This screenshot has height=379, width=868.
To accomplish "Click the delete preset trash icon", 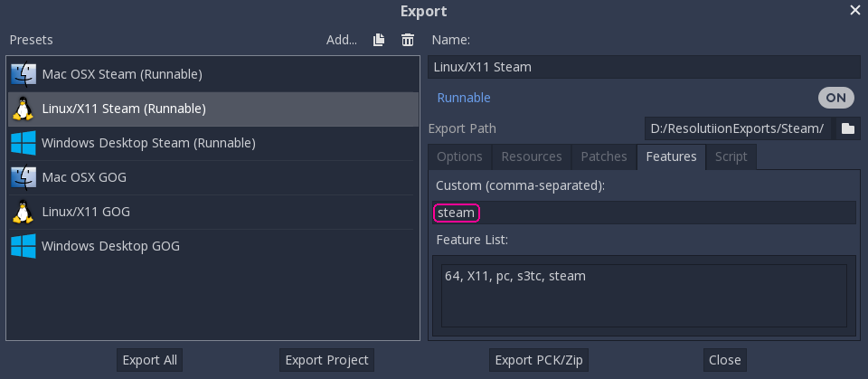I will point(408,40).
